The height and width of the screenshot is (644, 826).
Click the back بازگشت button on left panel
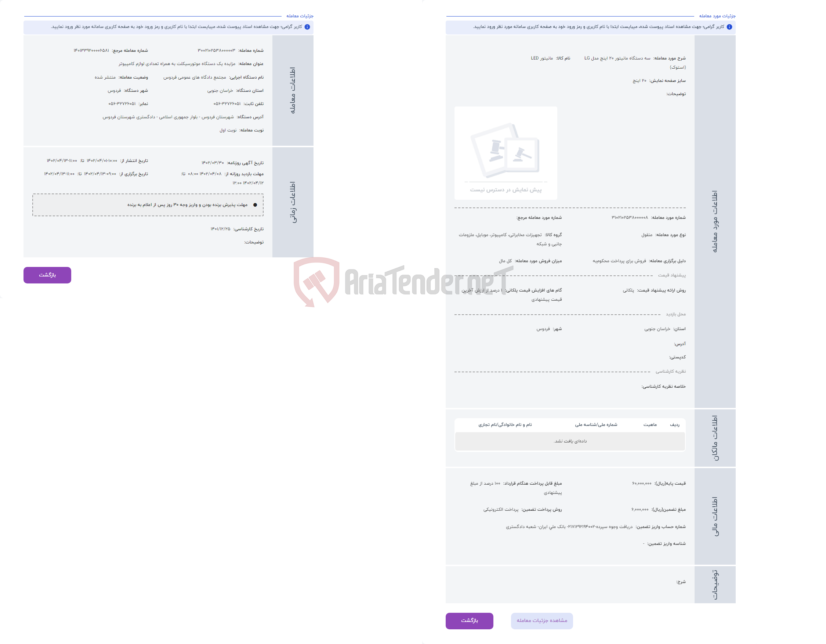(x=48, y=275)
